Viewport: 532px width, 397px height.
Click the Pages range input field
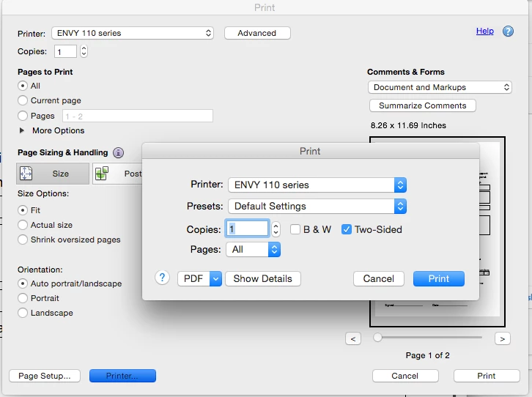pos(138,116)
